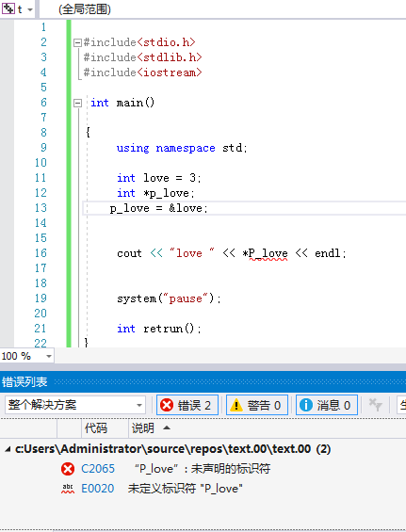Viewport: 406px width, 532px height.
Task: Collapse the text.00 project error group
Action: coord(8,449)
